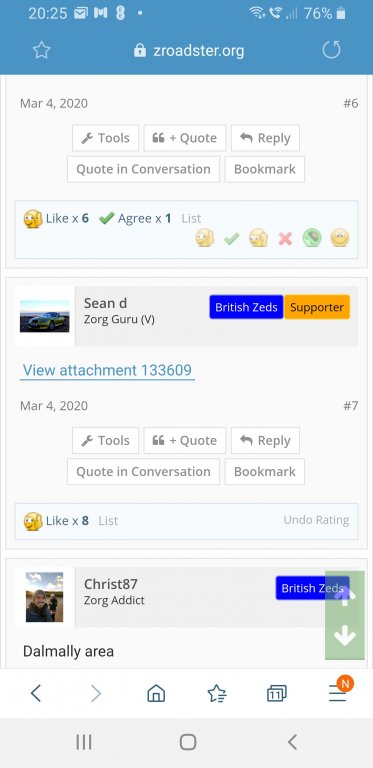Screen dimensions: 373x768
Task: Reply to post #6
Action: 265,138
